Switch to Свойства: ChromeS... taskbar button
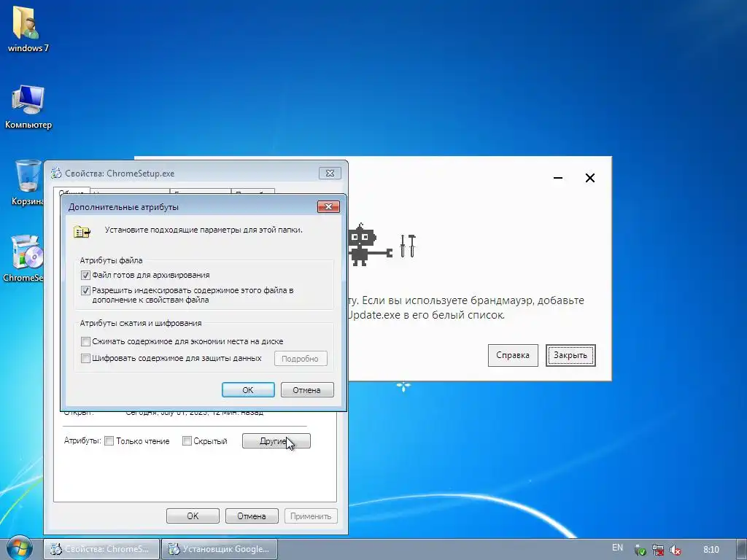747x560 pixels. coord(101,549)
